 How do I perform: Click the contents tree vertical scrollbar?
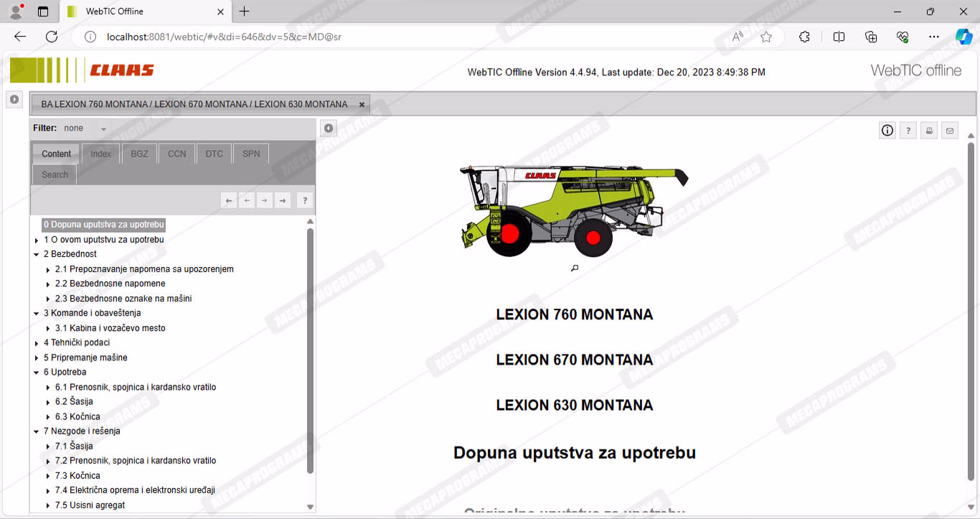click(310, 350)
